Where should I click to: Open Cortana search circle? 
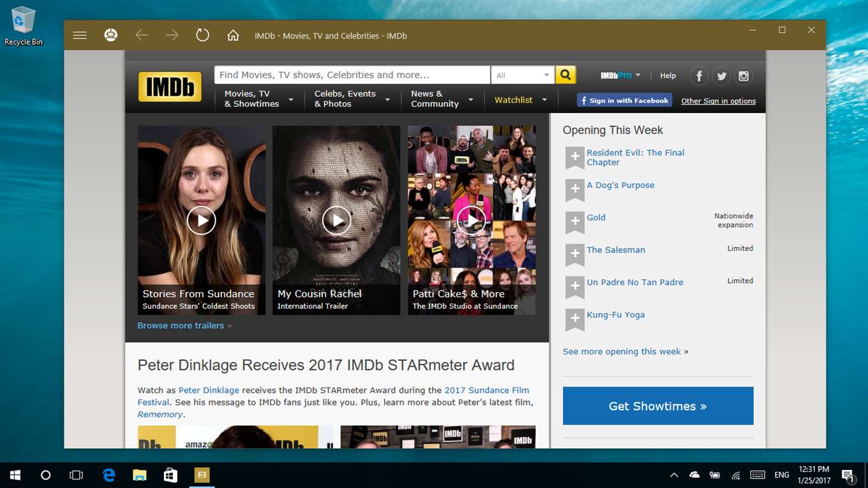tap(45, 475)
